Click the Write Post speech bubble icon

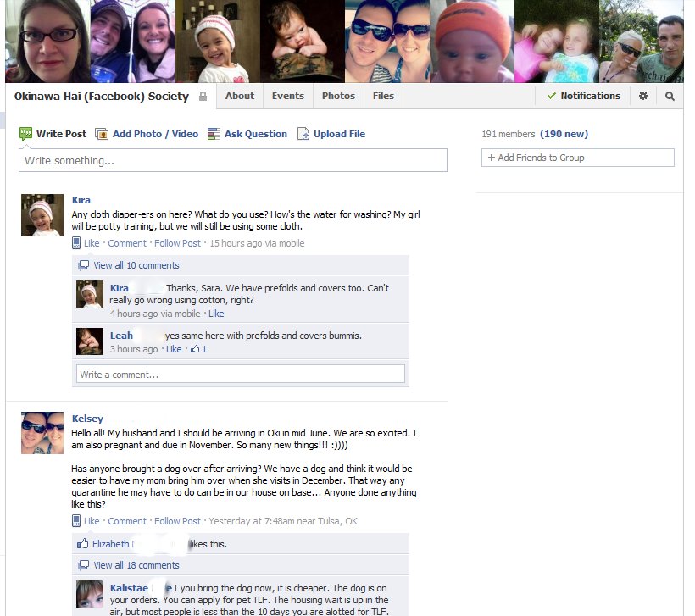point(25,133)
